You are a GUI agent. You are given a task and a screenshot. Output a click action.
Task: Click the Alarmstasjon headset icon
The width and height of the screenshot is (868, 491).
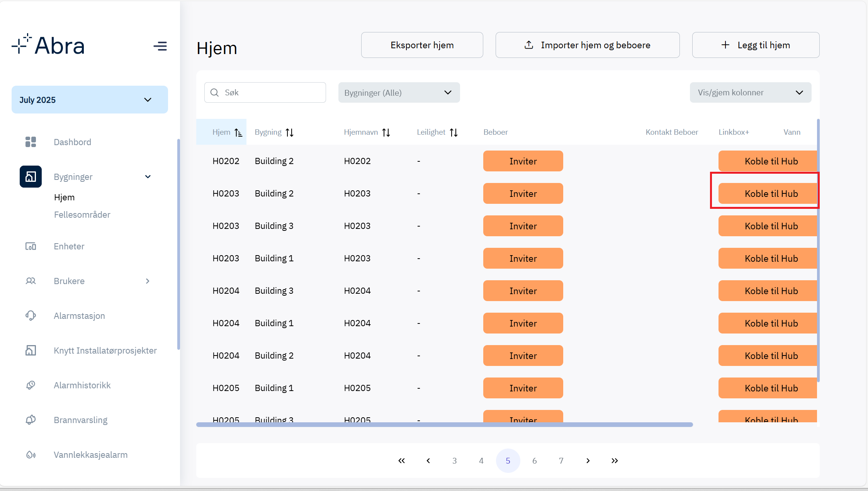point(31,316)
